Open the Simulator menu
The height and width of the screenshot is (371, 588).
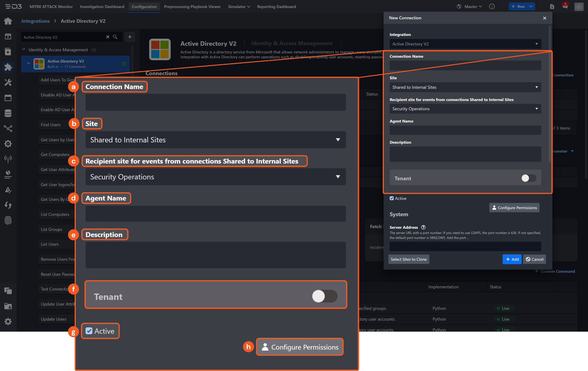(239, 7)
